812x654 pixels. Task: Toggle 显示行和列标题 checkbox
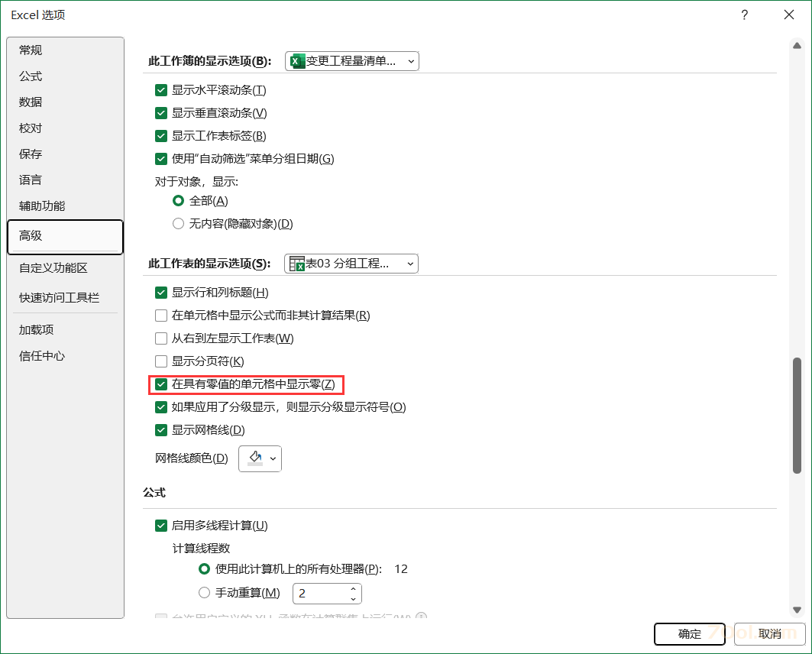161,293
